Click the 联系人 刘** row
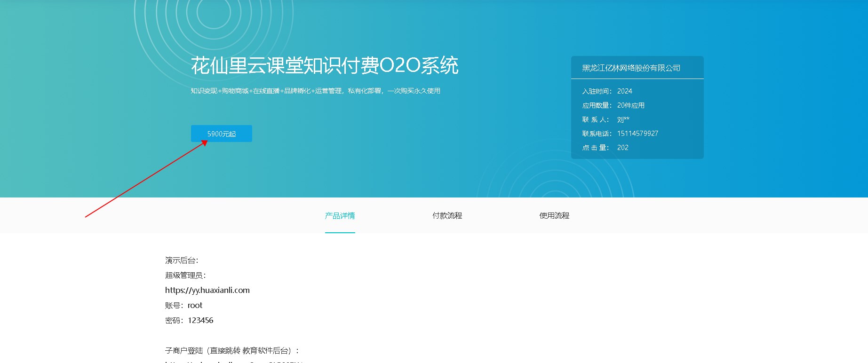The width and height of the screenshot is (868, 363). (606, 119)
